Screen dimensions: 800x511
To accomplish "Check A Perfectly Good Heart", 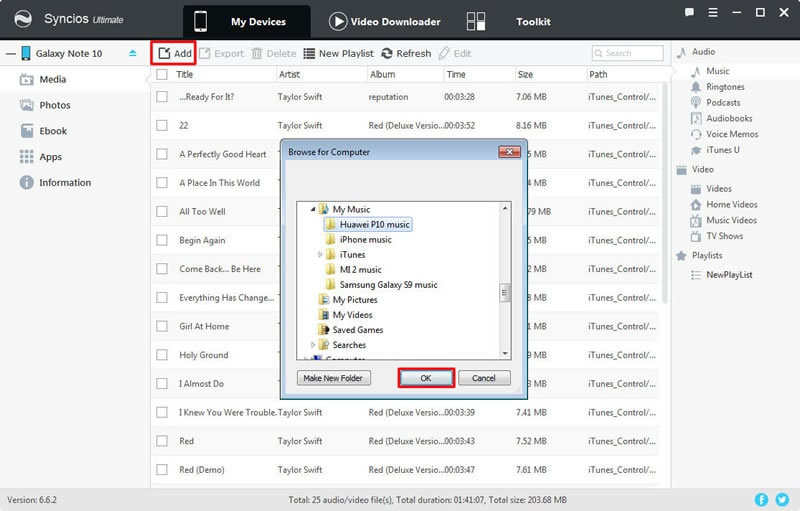I will (162, 154).
